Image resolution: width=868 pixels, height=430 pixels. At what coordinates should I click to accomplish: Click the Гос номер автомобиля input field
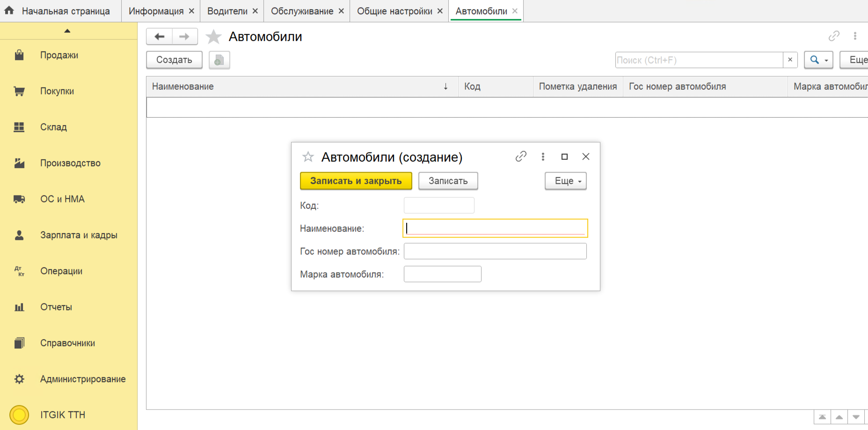495,251
